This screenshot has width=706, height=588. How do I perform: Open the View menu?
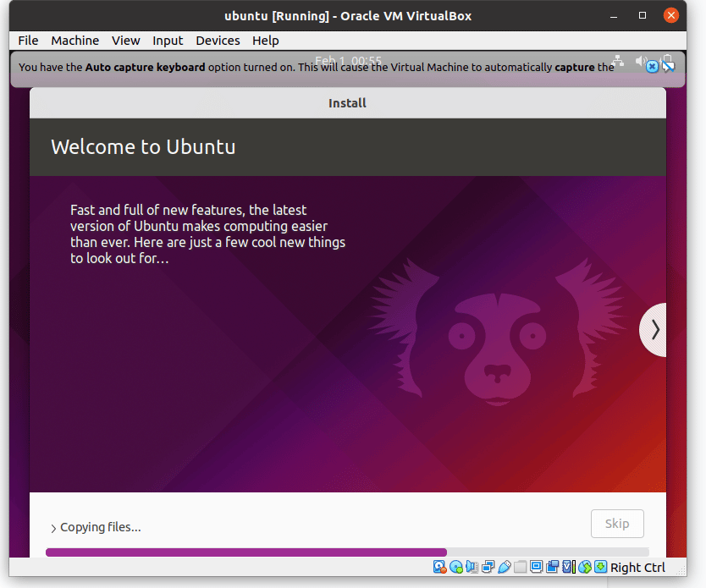click(125, 41)
